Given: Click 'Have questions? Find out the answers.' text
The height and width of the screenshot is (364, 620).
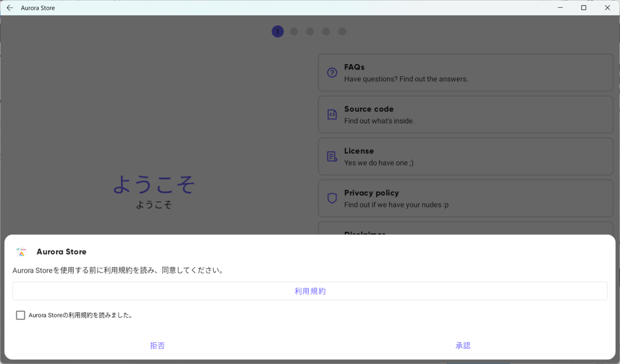Looking at the screenshot, I should pos(406,79).
